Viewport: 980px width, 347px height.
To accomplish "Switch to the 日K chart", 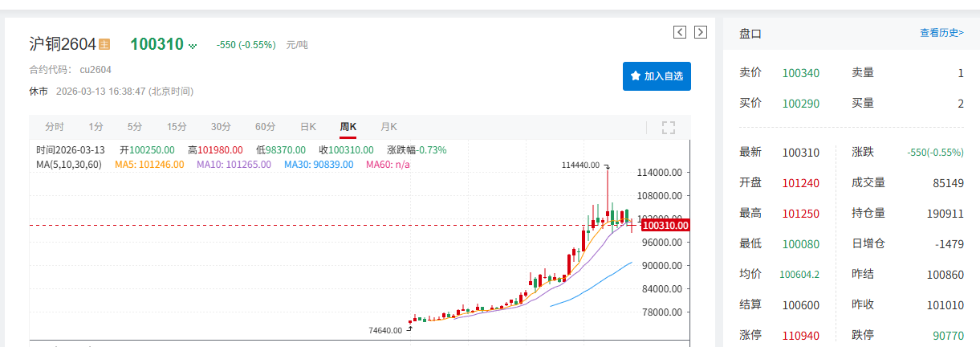I will (x=308, y=127).
